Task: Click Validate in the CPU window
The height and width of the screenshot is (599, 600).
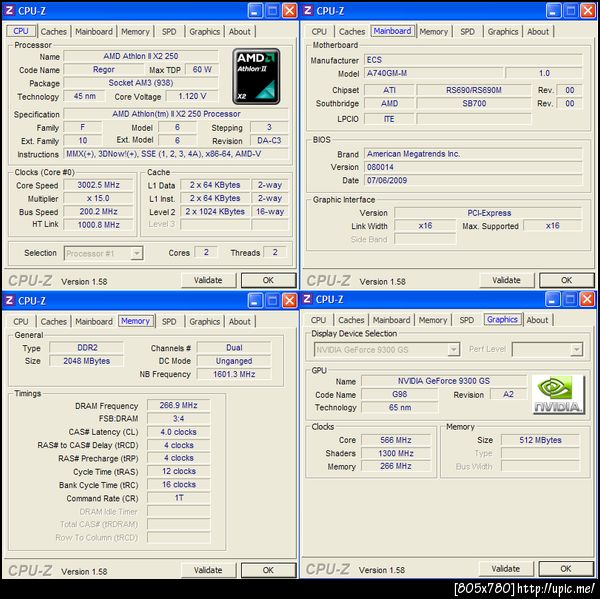Action: click(208, 280)
